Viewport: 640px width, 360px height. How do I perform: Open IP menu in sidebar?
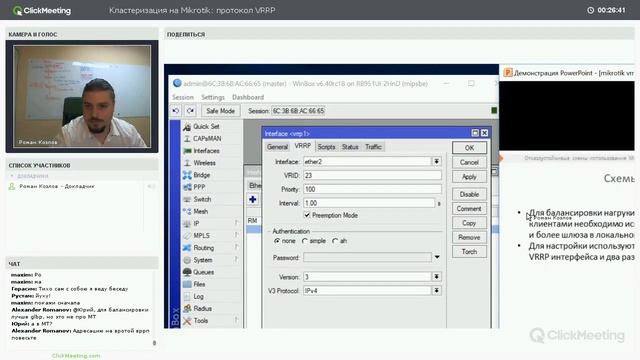click(x=196, y=224)
